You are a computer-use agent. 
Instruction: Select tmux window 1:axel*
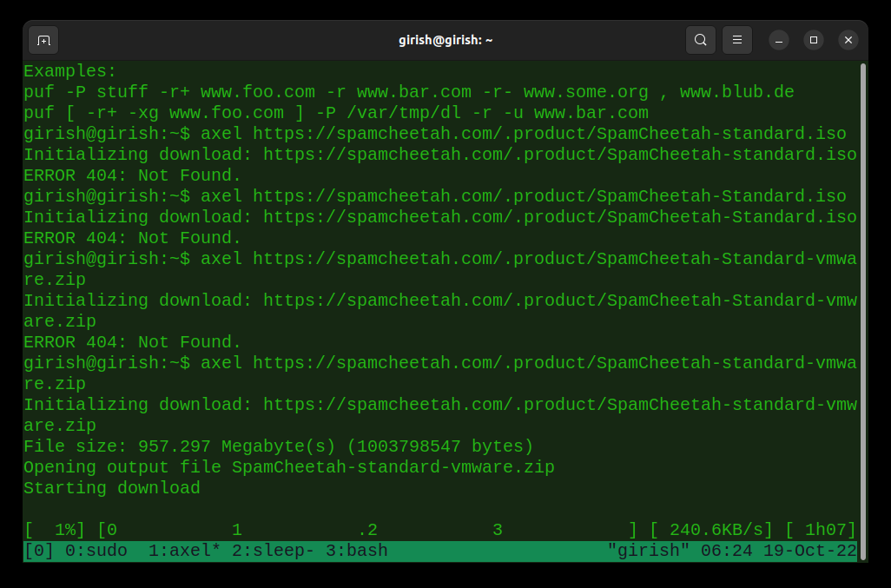click(184, 551)
